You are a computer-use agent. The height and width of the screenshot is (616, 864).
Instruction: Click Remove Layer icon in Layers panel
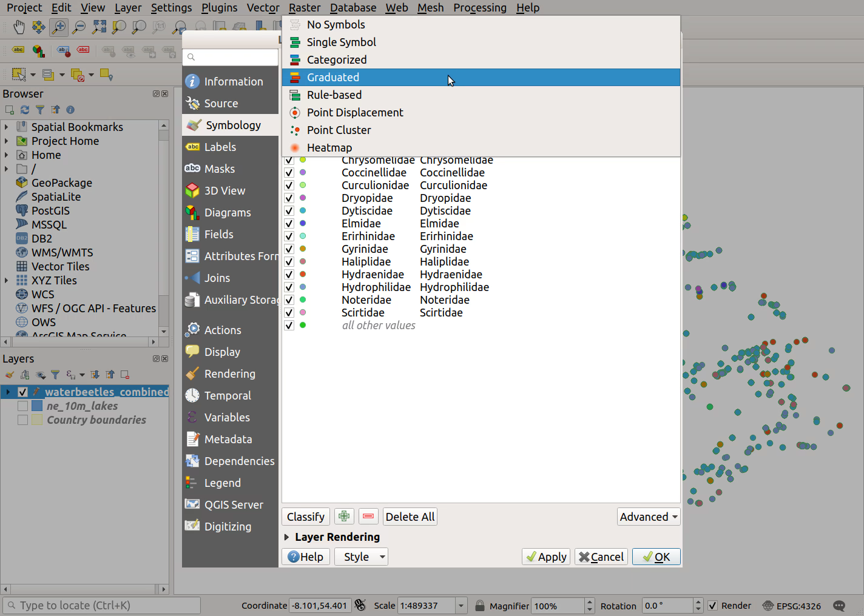pos(125,375)
